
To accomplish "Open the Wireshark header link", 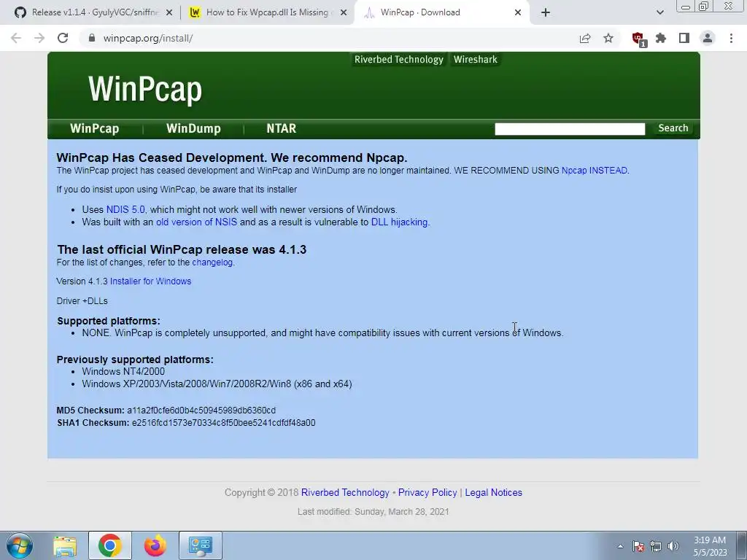I will click(476, 60).
